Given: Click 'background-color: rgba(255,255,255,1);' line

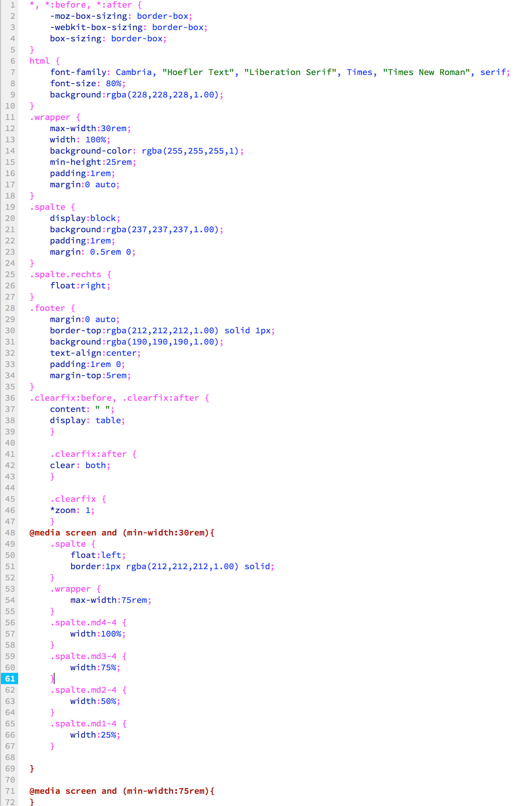Looking at the screenshot, I should click(x=147, y=151).
